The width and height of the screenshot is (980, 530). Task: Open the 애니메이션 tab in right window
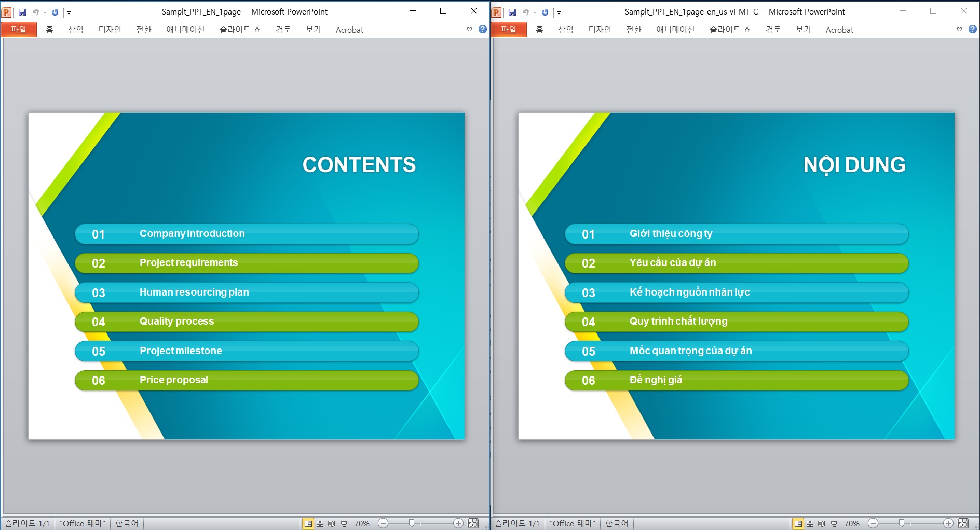point(675,30)
